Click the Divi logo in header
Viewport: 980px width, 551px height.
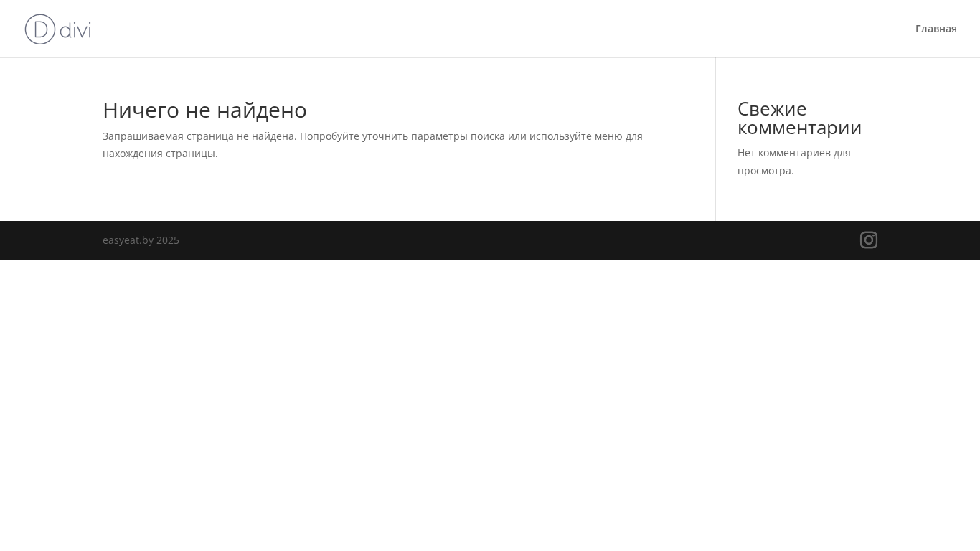pos(58,29)
